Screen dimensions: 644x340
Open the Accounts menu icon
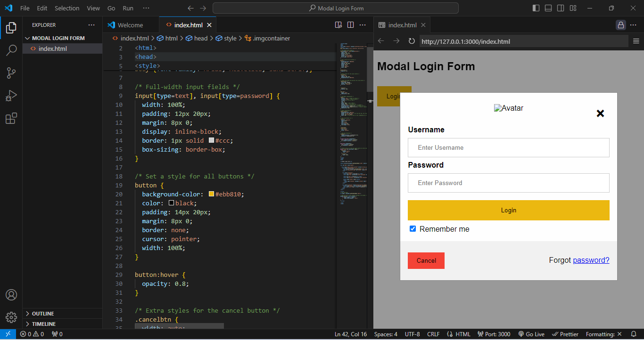tap(11, 295)
